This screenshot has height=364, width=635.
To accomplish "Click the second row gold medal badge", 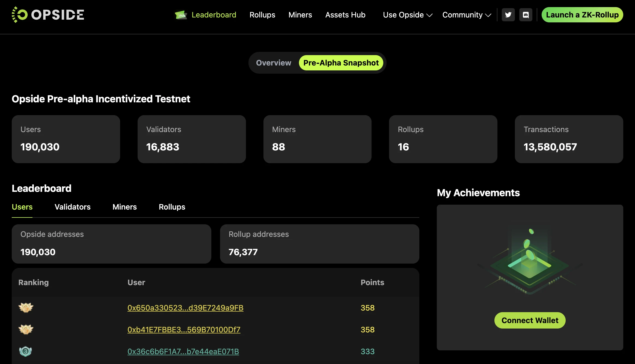I will 26,329.
